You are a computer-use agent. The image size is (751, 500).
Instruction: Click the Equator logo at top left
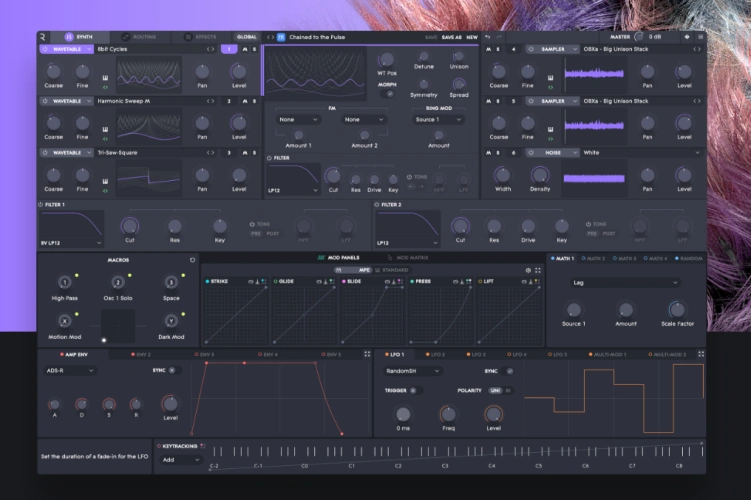coord(43,37)
